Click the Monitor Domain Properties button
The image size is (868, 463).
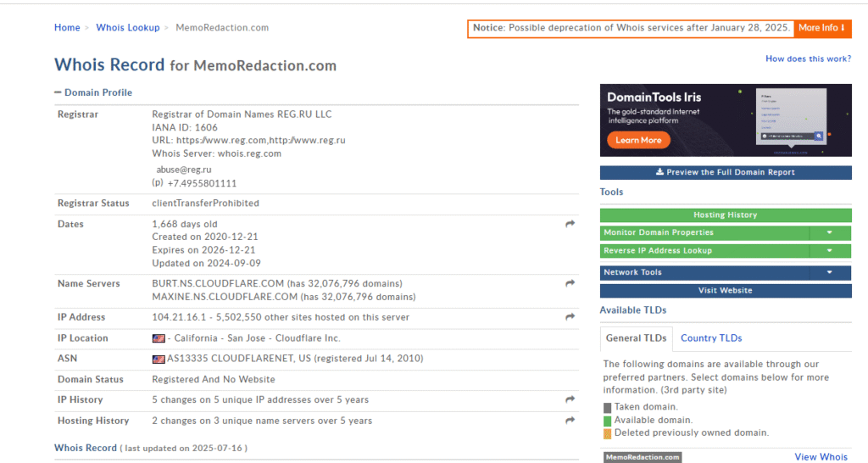704,232
